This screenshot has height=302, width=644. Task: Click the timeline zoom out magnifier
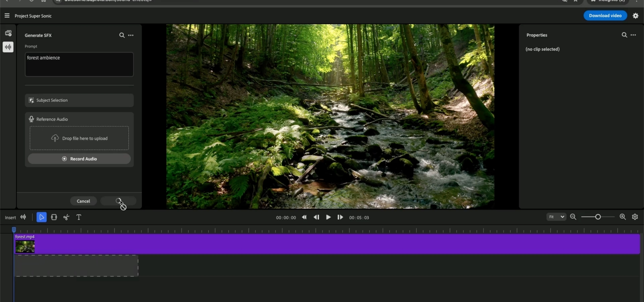573,217
